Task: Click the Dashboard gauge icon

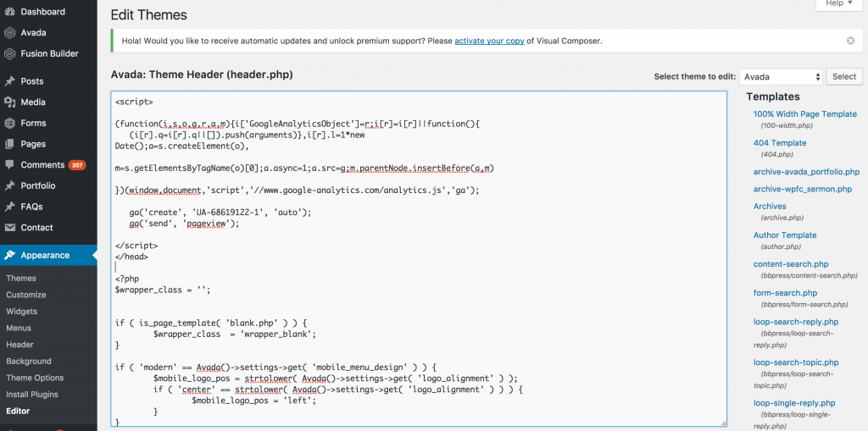Action: (x=9, y=12)
